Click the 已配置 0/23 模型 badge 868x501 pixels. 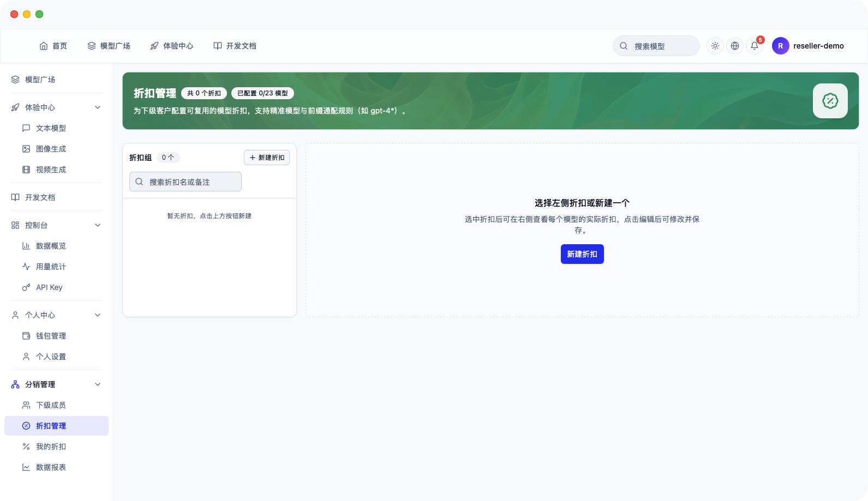pyautogui.click(x=262, y=93)
